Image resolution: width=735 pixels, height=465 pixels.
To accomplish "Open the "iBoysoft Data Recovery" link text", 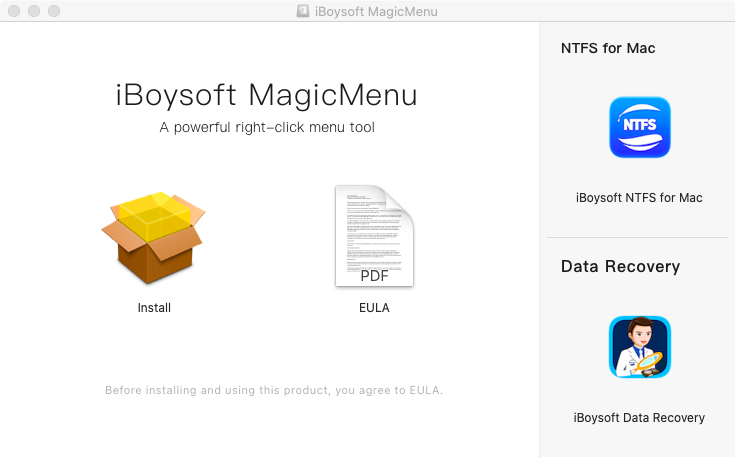I will (639, 418).
